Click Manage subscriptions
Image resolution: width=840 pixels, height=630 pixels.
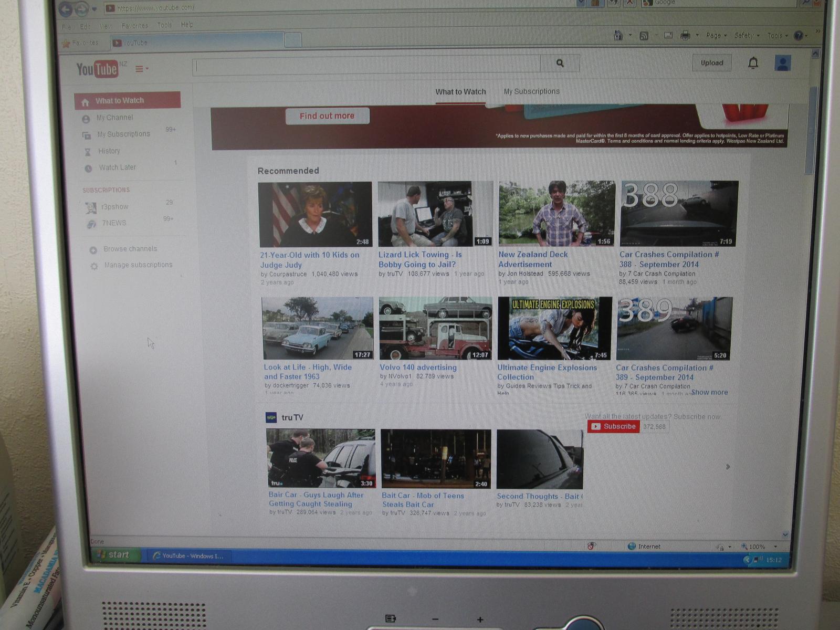138,265
